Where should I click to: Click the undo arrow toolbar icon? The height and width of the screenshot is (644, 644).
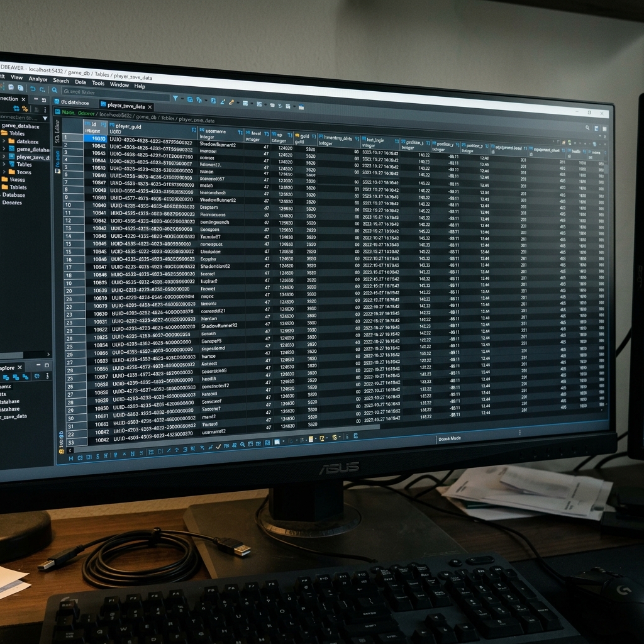33,89
